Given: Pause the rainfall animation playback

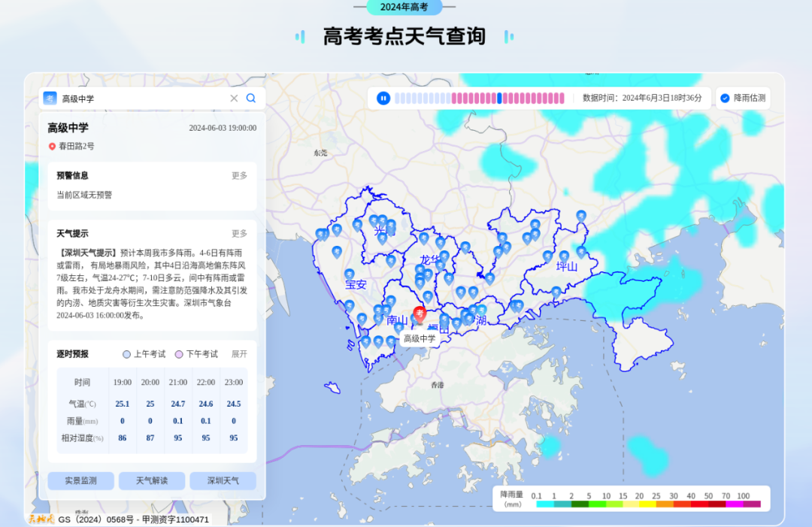Looking at the screenshot, I should (383, 98).
